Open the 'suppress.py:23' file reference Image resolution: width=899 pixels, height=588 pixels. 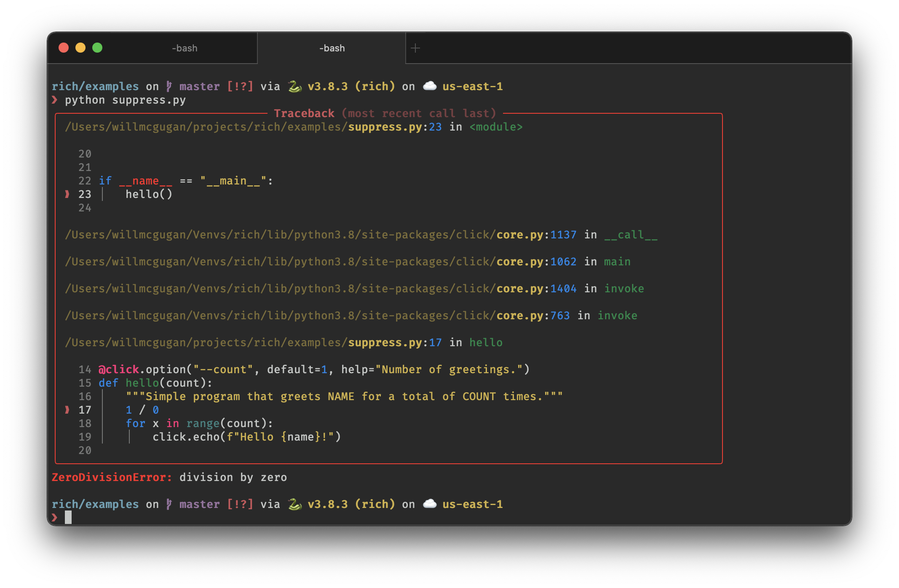[395, 127]
